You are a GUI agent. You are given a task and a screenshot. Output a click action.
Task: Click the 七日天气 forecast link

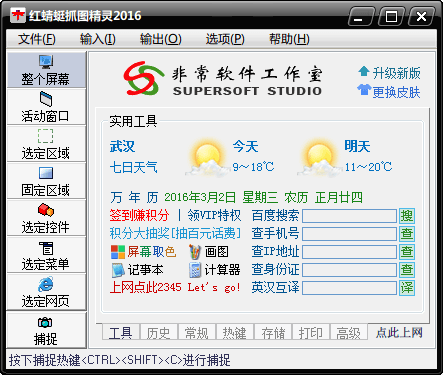(x=133, y=167)
